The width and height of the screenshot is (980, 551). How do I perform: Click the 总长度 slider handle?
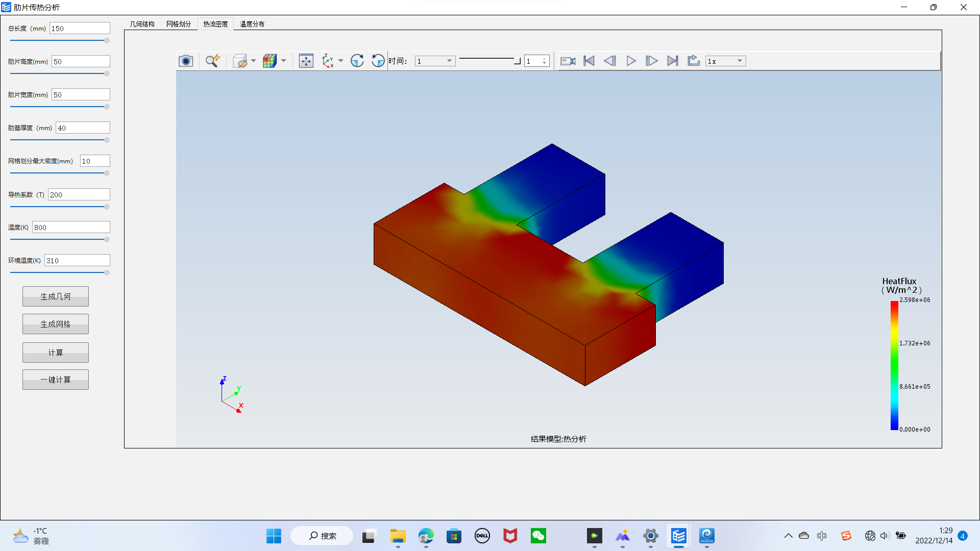coord(107,40)
